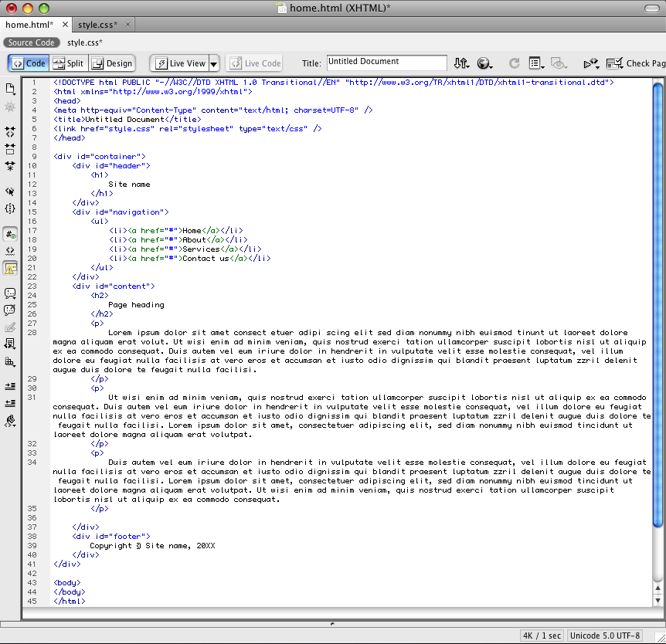Toggle highlight invalid code

[x=10, y=251]
